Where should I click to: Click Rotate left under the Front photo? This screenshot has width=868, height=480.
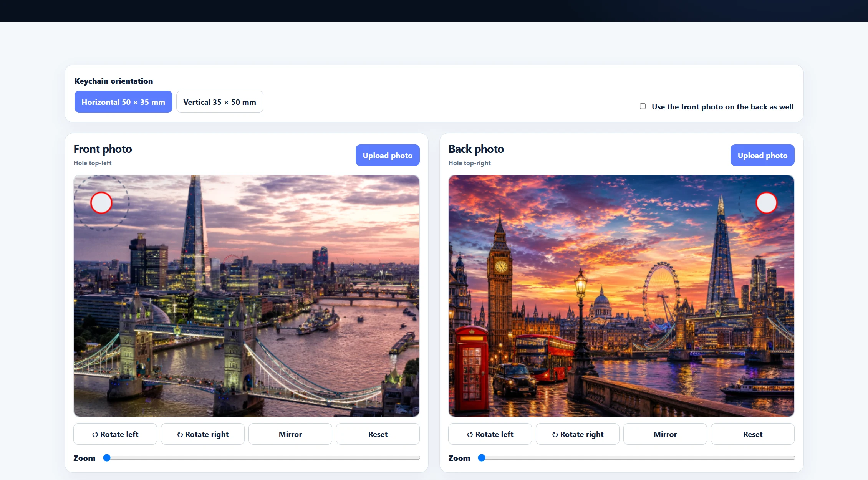[115, 434]
